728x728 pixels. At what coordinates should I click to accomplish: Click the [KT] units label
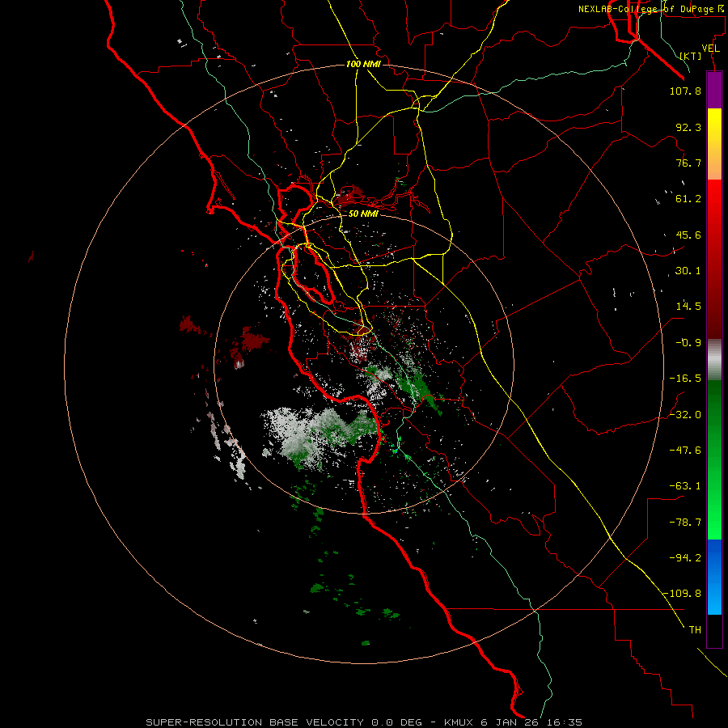click(691, 56)
